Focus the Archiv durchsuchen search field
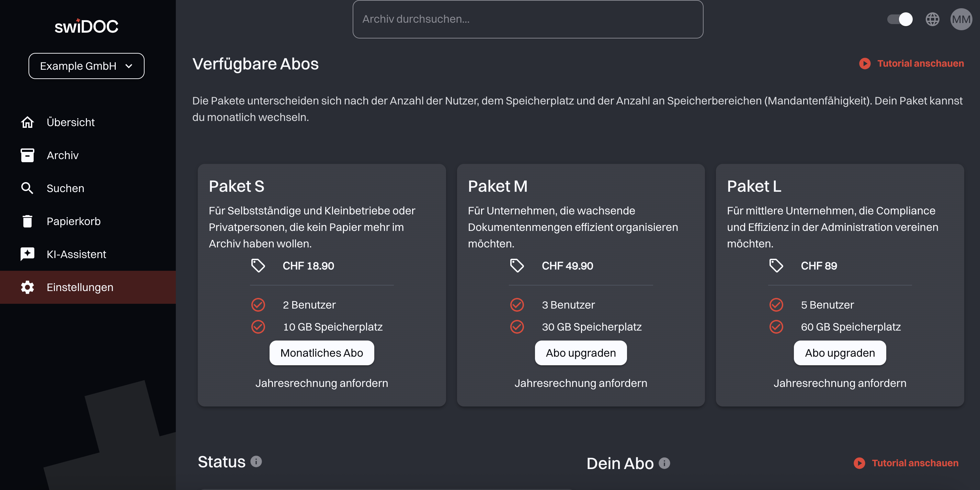 pos(528,19)
